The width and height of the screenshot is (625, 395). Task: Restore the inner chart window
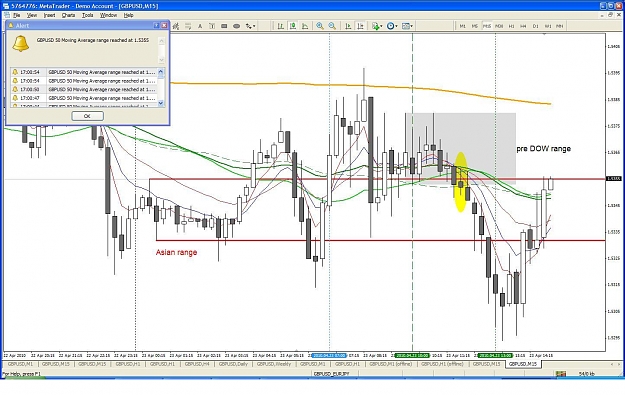610,15
